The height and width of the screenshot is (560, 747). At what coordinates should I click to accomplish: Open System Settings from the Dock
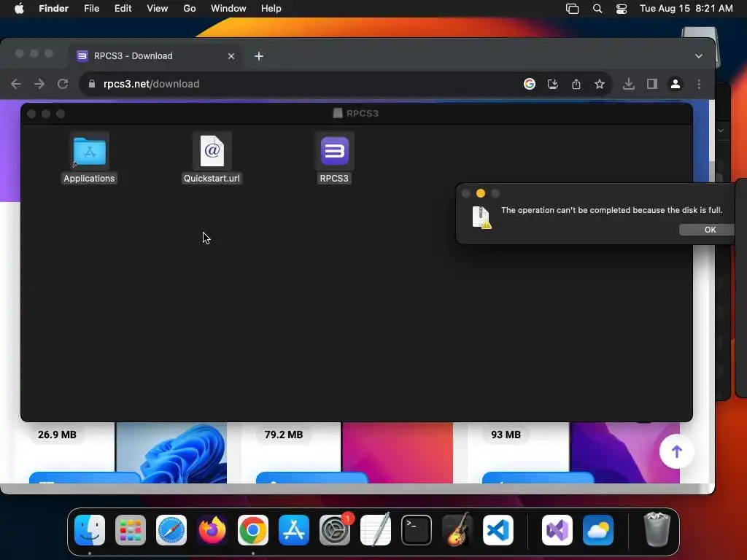point(334,530)
